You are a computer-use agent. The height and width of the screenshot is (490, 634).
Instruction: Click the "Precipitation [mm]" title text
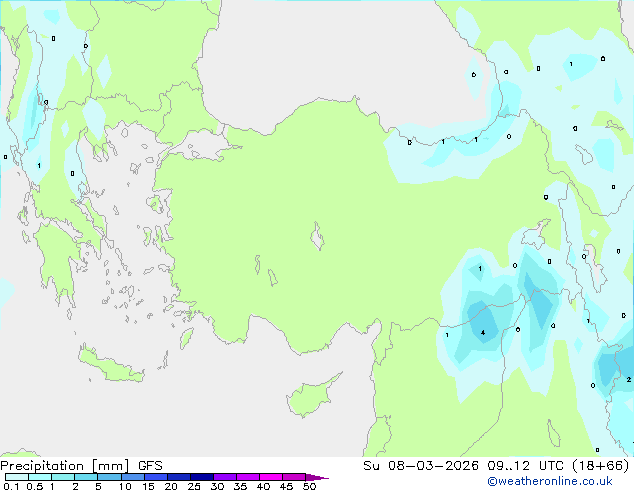65,466
